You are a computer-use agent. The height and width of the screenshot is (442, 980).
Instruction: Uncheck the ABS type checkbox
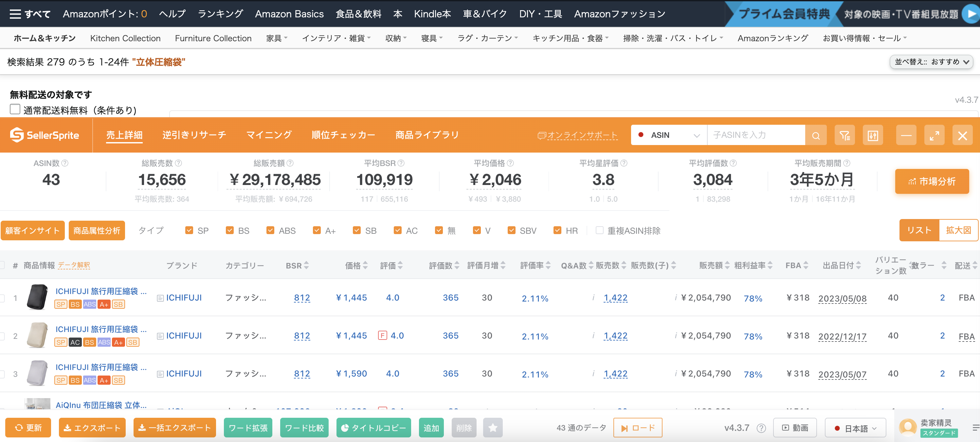click(x=270, y=230)
